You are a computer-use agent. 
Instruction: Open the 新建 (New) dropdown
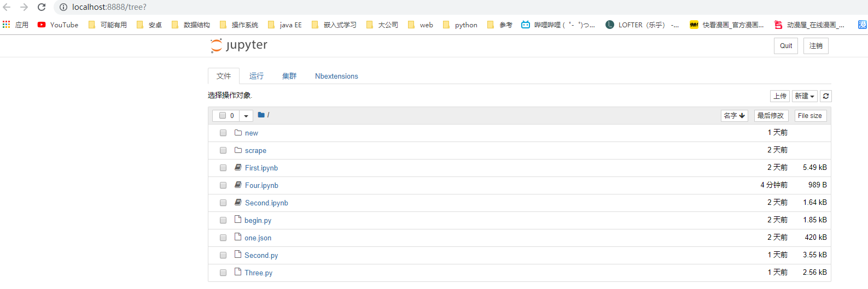805,96
